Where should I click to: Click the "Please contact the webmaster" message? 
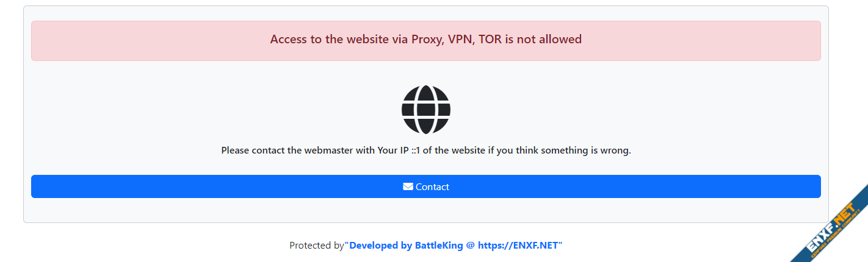tap(425, 150)
